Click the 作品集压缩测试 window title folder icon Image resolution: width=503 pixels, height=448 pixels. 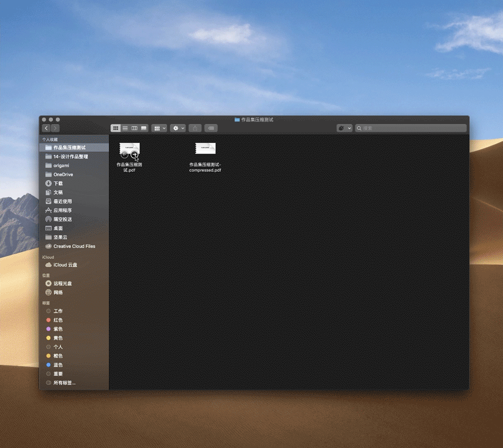pyautogui.click(x=237, y=120)
